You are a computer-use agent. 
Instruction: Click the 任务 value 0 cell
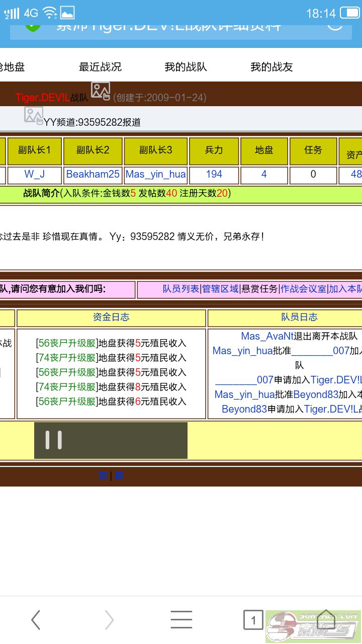click(x=313, y=175)
